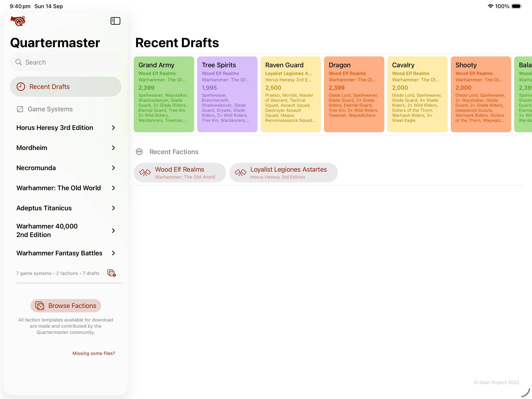Viewport: 532px width, 399px height.
Task: Click the Game Systems dice icon
Action: click(20, 109)
